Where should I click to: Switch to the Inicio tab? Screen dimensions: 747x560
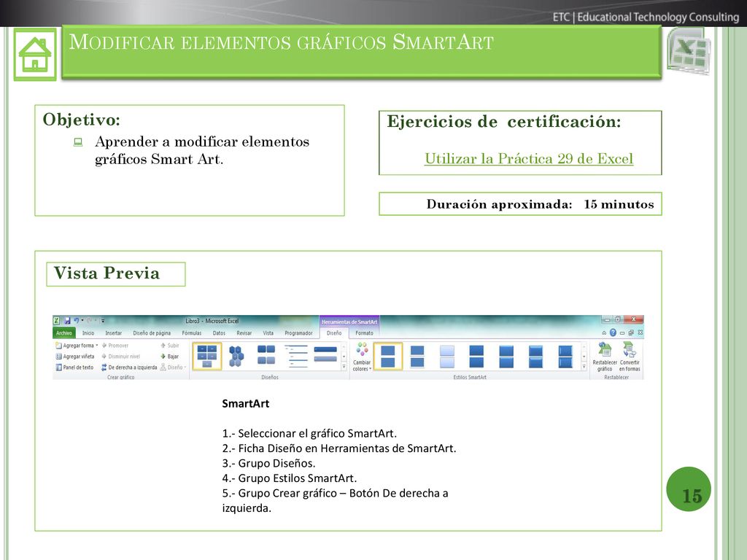(88, 332)
